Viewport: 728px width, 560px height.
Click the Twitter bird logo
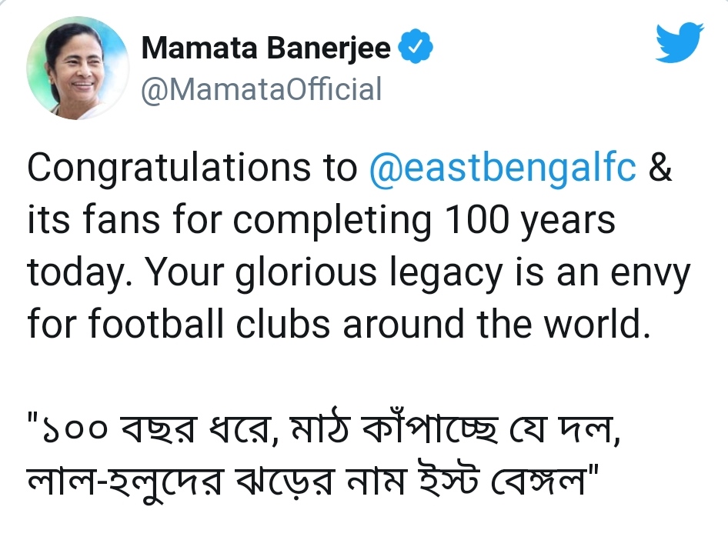click(681, 42)
